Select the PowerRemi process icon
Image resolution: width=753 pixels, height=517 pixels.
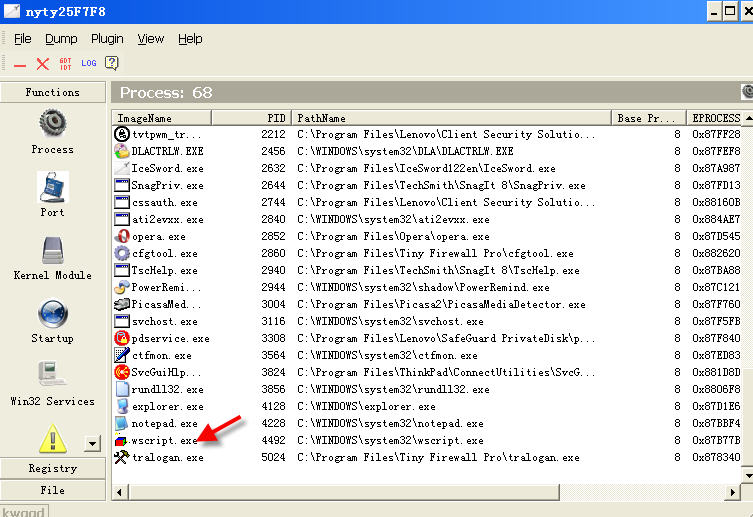tap(122, 287)
